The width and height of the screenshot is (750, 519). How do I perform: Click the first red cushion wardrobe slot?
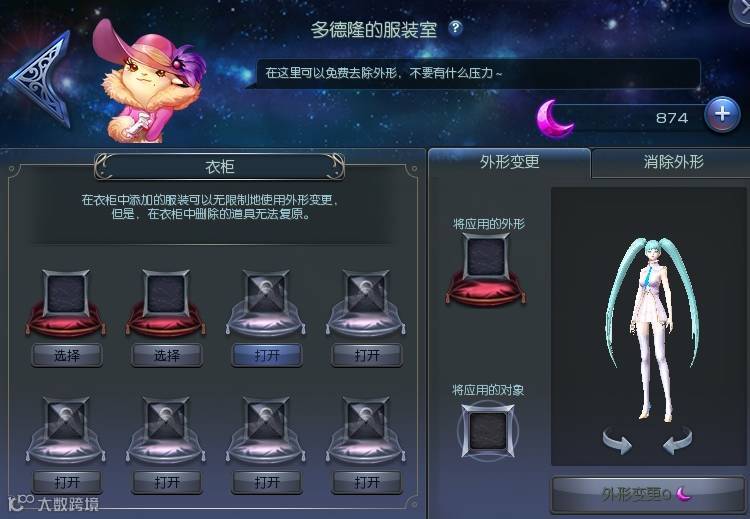[x=66, y=302]
